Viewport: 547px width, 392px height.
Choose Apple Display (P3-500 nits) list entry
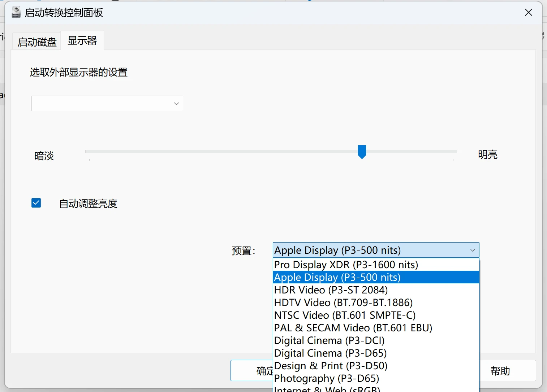(x=376, y=277)
